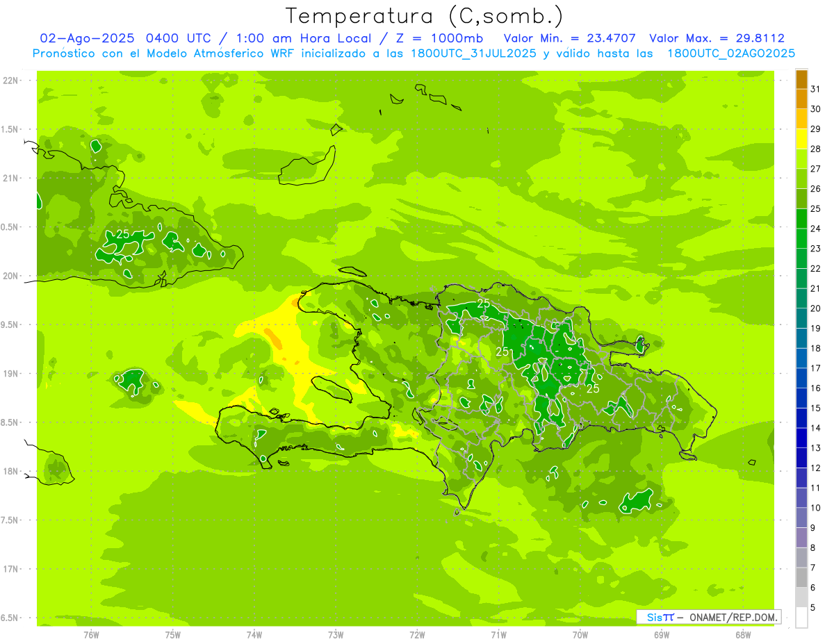The width and height of the screenshot is (834, 644).
Task: Click the '74W' longitude label
Action: tap(254, 634)
